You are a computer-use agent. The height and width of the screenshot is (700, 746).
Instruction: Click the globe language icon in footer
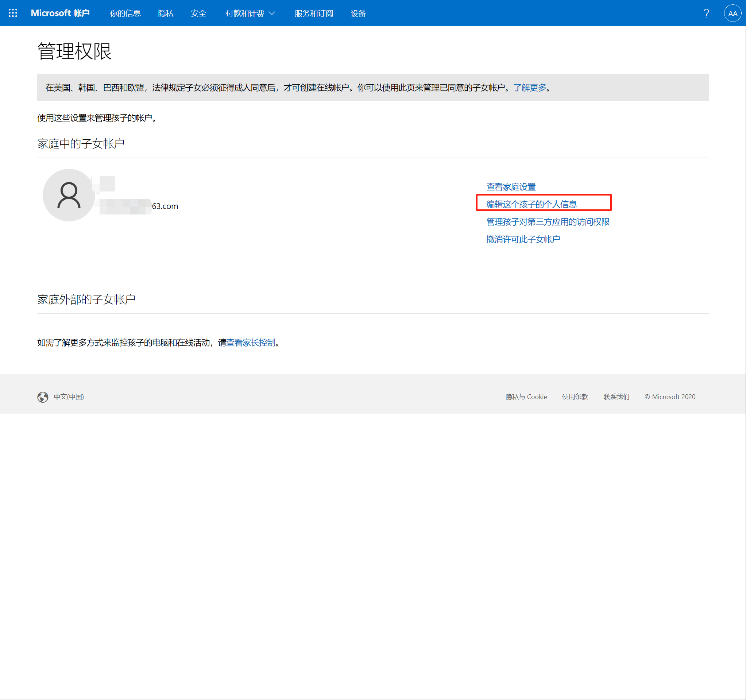coord(43,397)
